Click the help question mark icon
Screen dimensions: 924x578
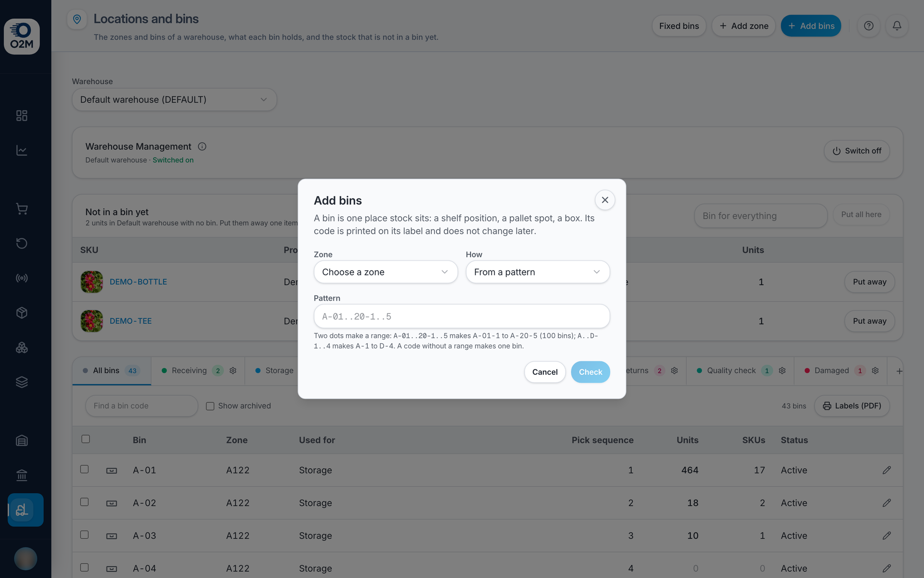point(869,26)
